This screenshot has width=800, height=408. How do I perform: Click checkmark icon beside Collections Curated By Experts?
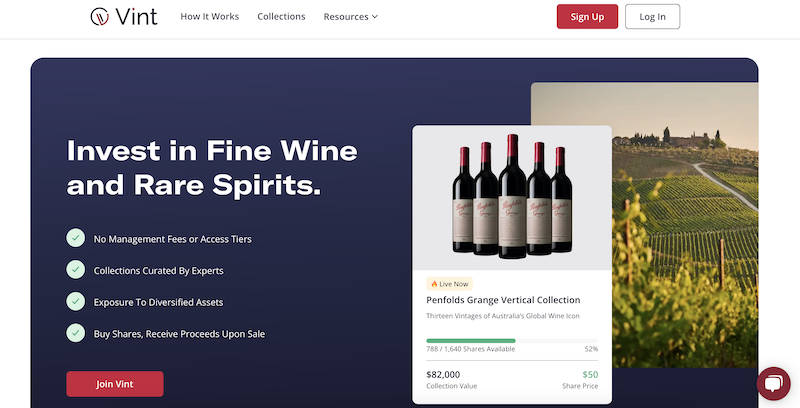75,270
